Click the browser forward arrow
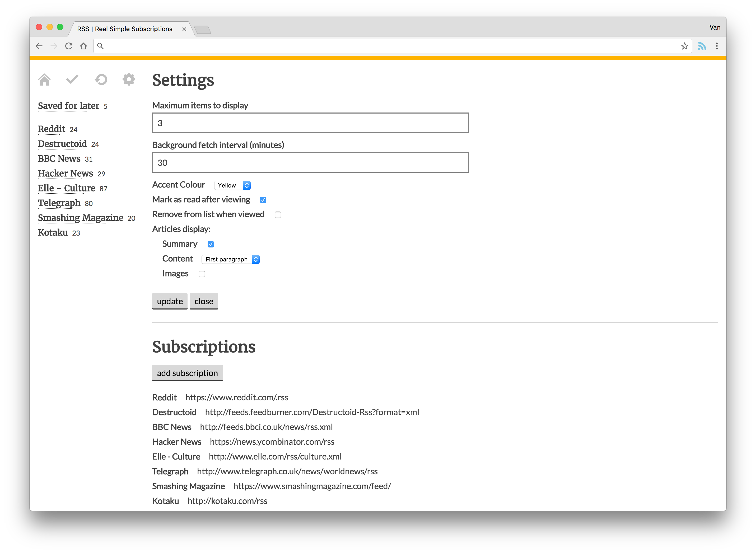 tap(54, 46)
